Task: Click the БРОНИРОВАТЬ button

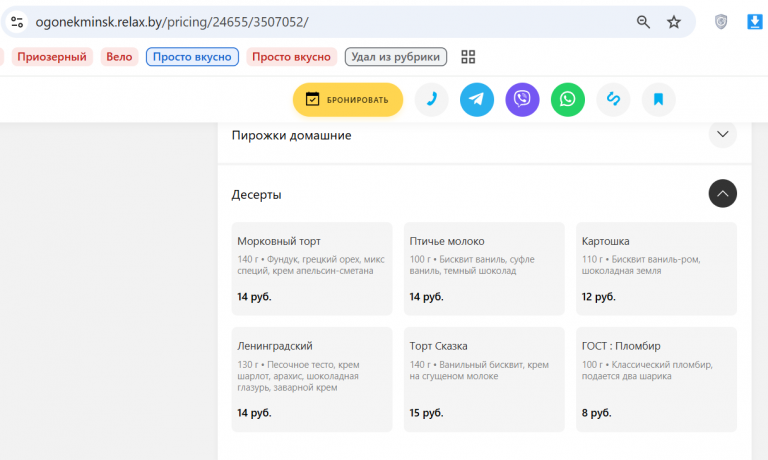Action: [348, 99]
